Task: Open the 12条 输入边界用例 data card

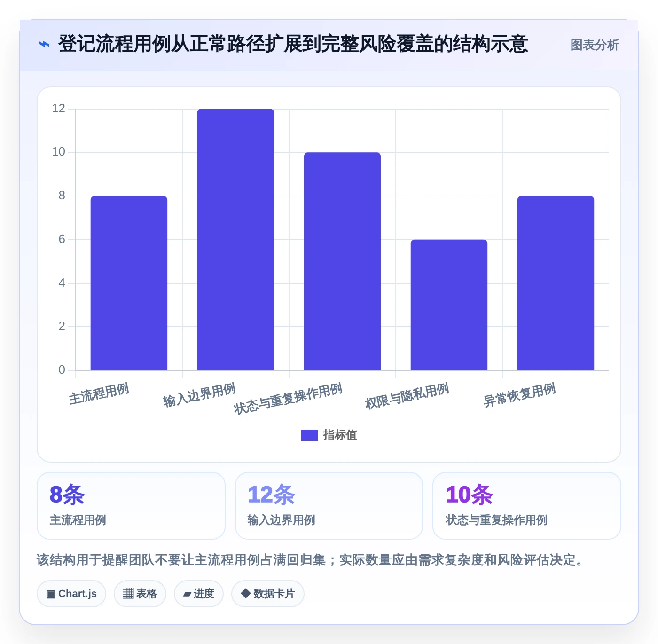Action: [x=329, y=506]
